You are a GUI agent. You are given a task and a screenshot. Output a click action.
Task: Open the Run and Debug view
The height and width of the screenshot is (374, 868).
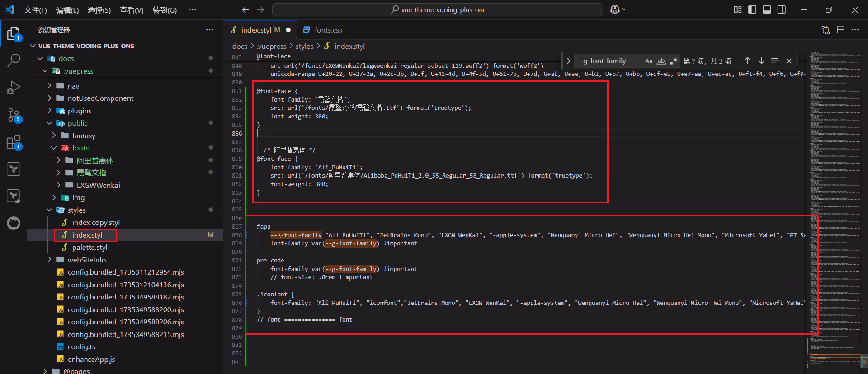(14, 87)
